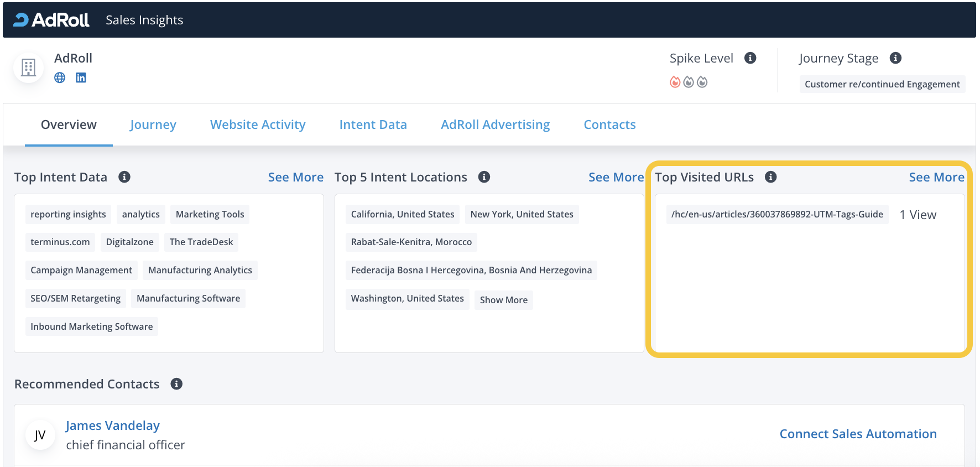Select the UTM-Tags-Guide URL entry
Screen dimensions: 980x467
click(776, 215)
